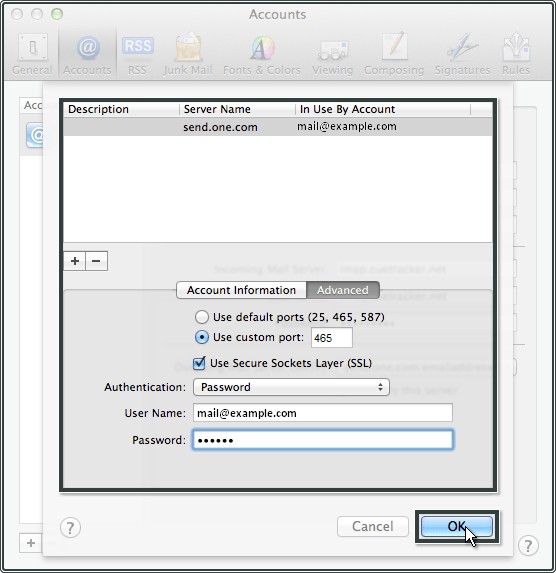
Task: Switch to the Advanced tab
Action: 343,290
